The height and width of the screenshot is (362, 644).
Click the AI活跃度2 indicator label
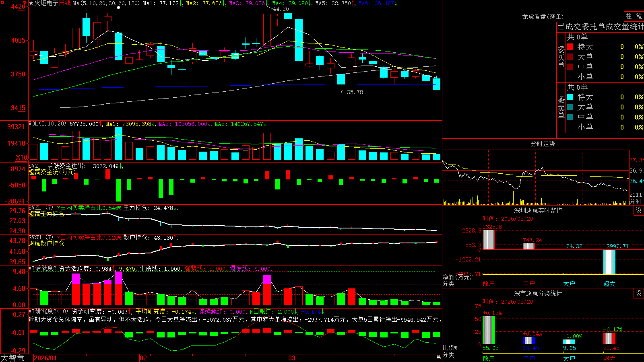click(43, 268)
